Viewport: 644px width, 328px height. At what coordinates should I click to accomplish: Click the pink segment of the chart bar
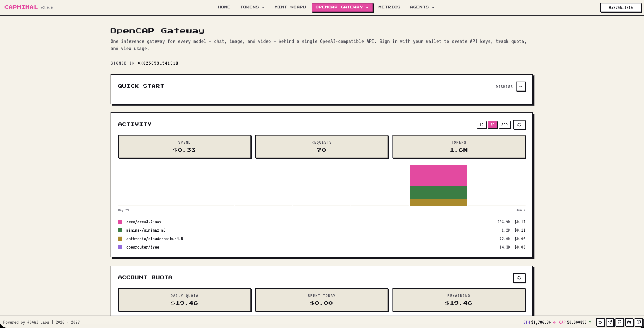438,175
